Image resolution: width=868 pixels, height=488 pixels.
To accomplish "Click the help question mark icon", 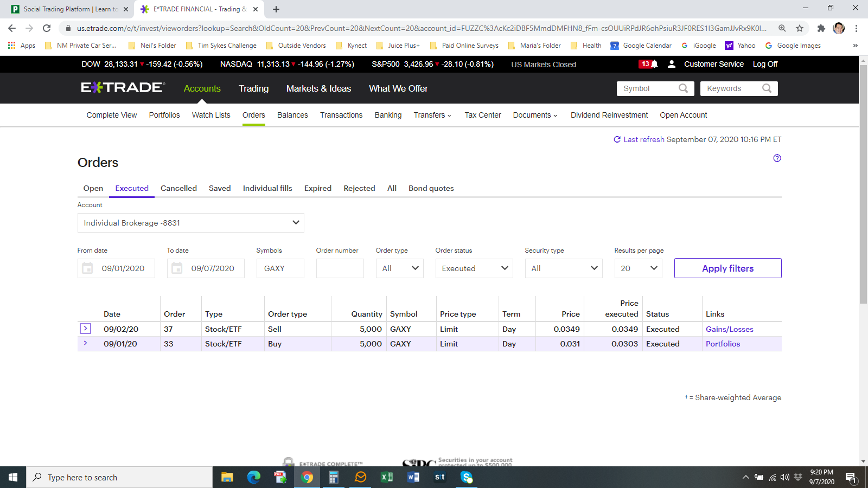I will tap(777, 158).
